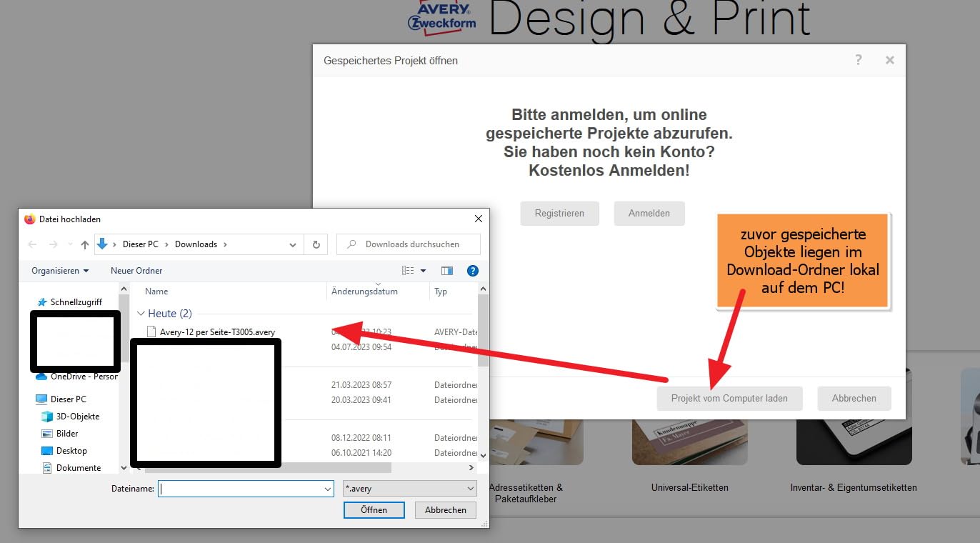Sort by Änderungsdatum column header
Viewport: 980px width, 543px height.
(364, 292)
